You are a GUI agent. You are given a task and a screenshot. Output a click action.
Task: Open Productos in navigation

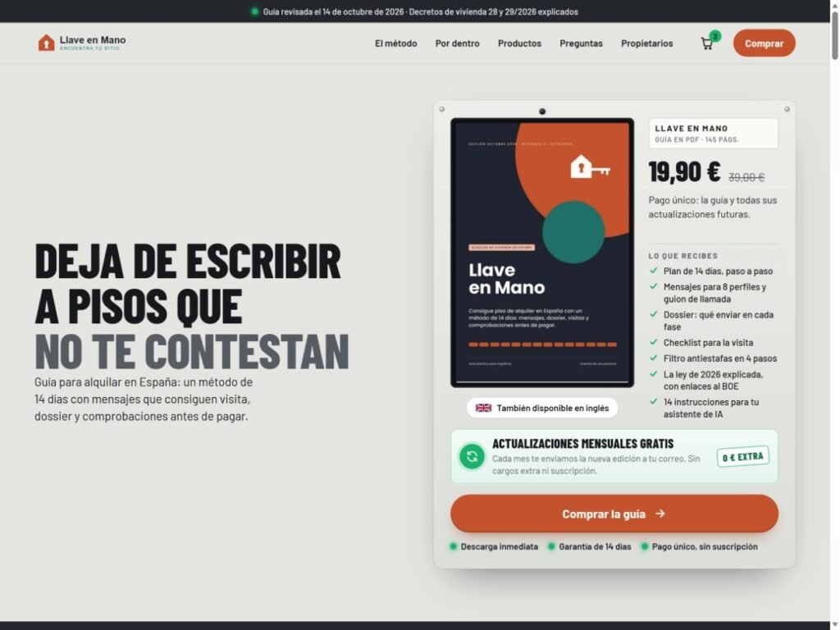[x=519, y=43]
